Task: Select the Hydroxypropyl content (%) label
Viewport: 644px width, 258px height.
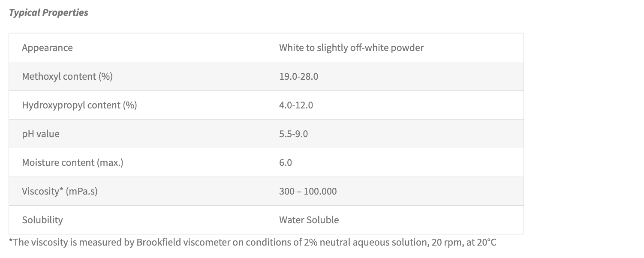Action: coord(79,105)
